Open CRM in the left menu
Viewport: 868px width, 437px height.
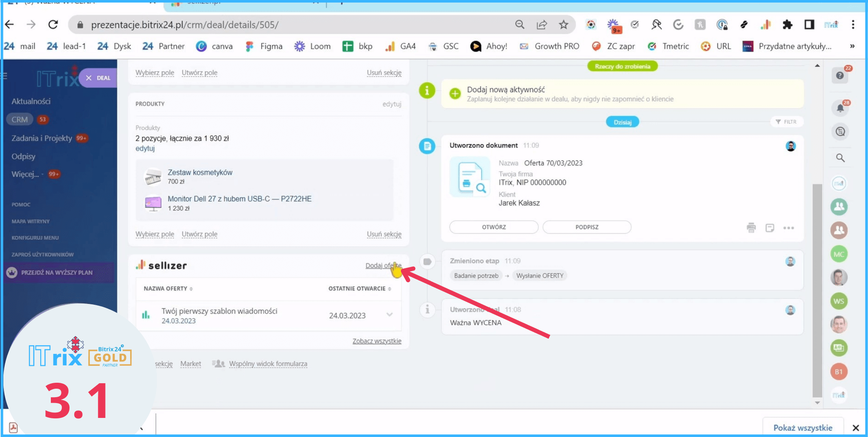20,120
